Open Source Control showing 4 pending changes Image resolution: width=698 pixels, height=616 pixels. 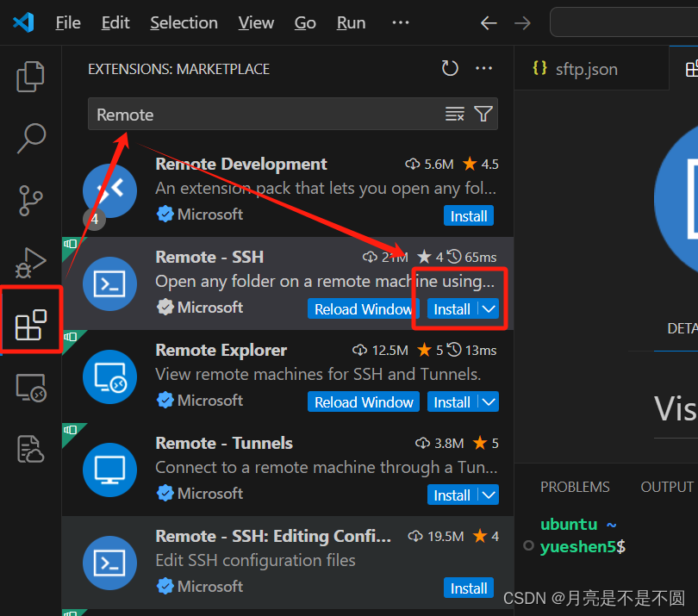click(30, 201)
